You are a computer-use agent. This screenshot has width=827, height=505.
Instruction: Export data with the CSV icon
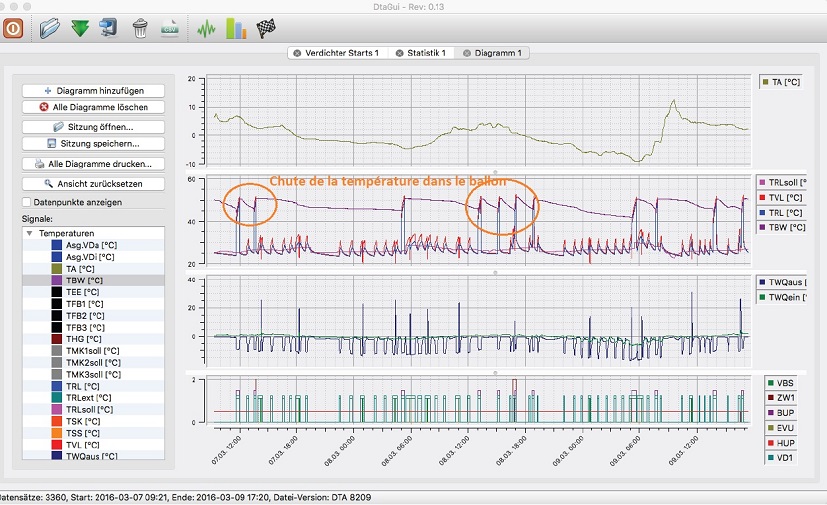[170, 28]
